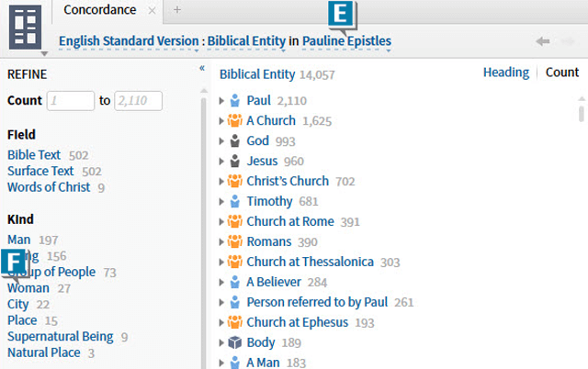Click the Church at Rome group icon
588x369 pixels.
(234, 221)
